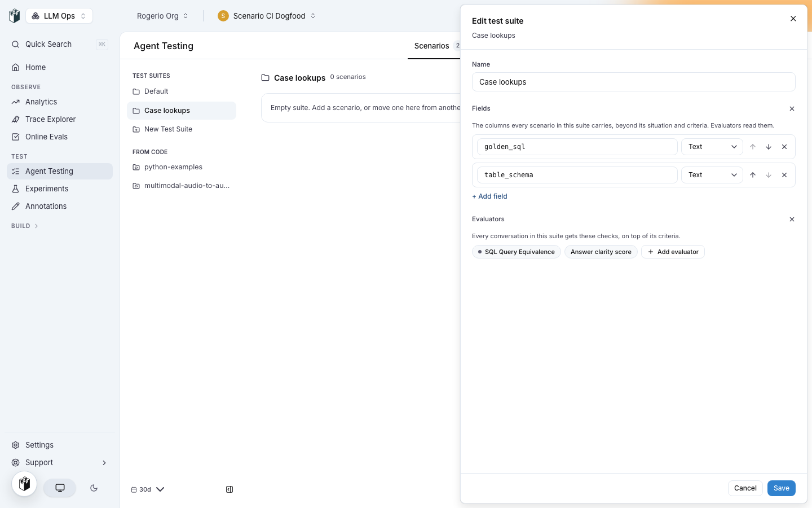Edit the golden_sql field name input
The width and height of the screenshot is (812, 508).
pyautogui.click(x=577, y=147)
